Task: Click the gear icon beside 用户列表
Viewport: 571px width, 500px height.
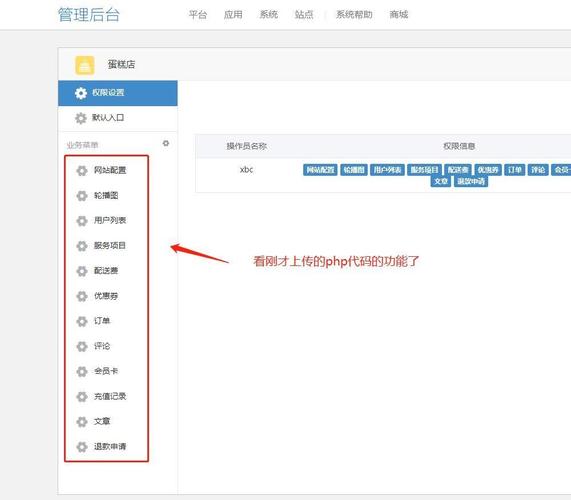Action: click(82, 221)
